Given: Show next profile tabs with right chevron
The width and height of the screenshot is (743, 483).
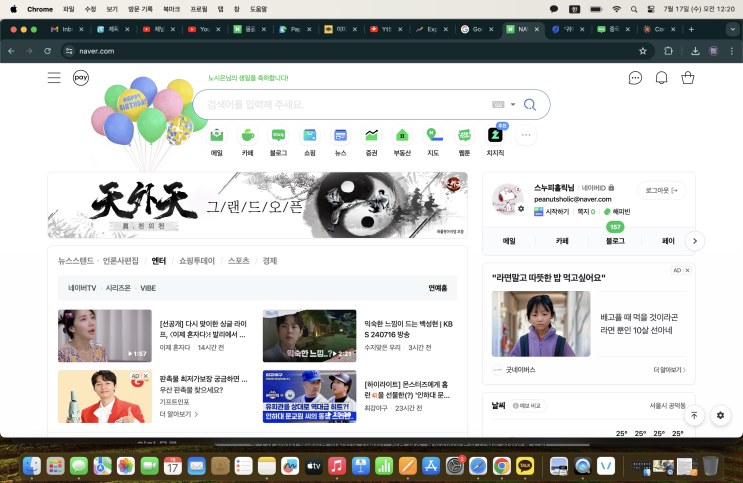Looking at the screenshot, I should (x=695, y=241).
